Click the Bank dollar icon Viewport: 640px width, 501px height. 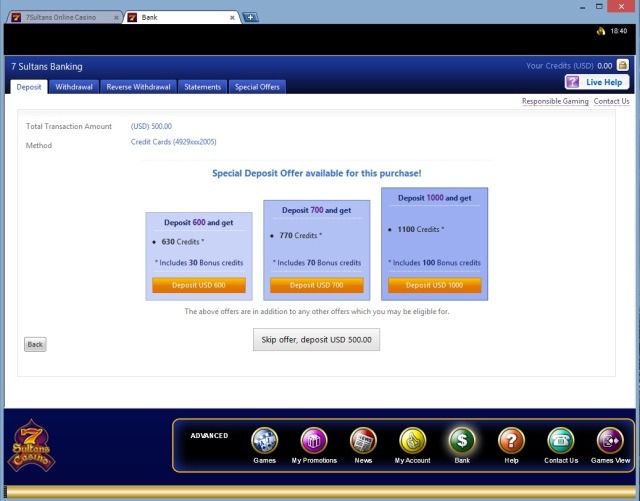(462, 441)
